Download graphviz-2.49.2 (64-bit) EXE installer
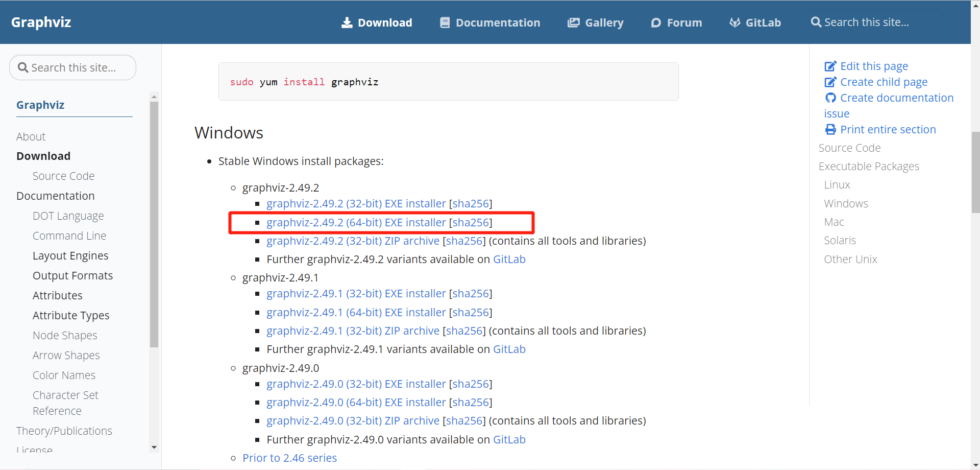This screenshot has height=470, width=980. pyautogui.click(x=356, y=222)
